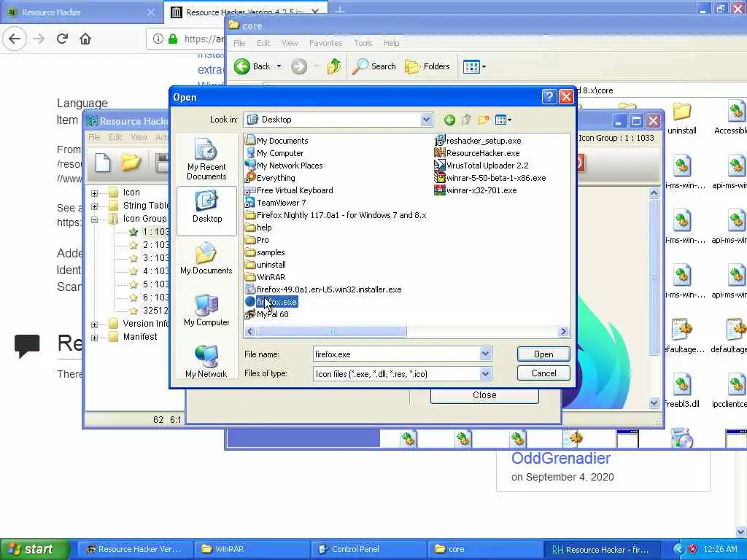Expand String Table node in tree

(94, 206)
